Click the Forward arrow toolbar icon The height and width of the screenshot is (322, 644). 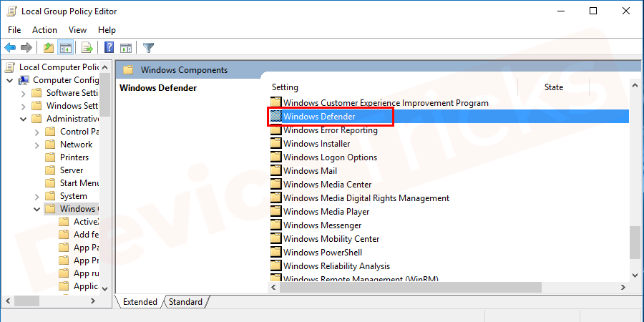pyautogui.click(x=26, y=48)
